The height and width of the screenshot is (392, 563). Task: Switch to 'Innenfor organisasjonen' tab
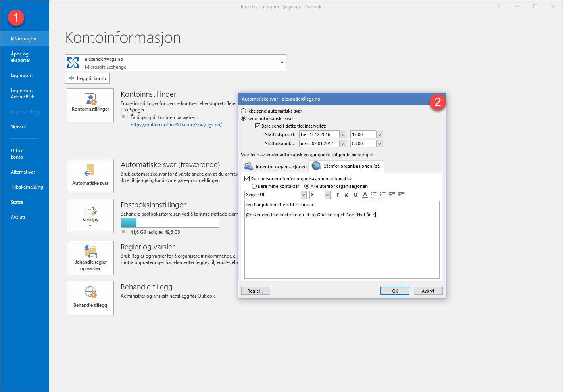coord(275,166)
